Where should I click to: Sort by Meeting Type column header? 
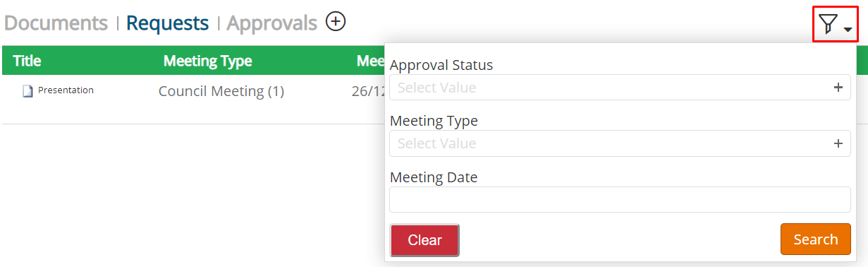click(x=207, y=61)
